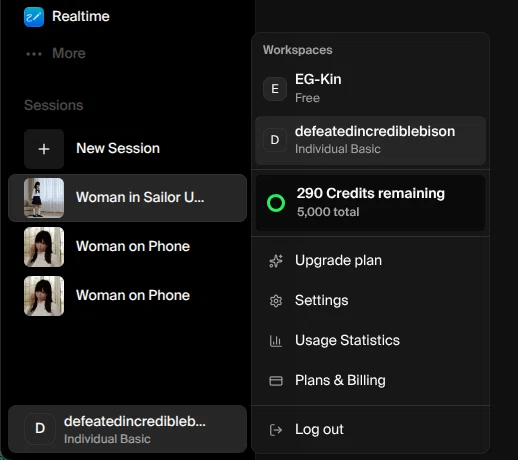
Task: Click the green credits ring indicator
Action: (x=276, y=203)
